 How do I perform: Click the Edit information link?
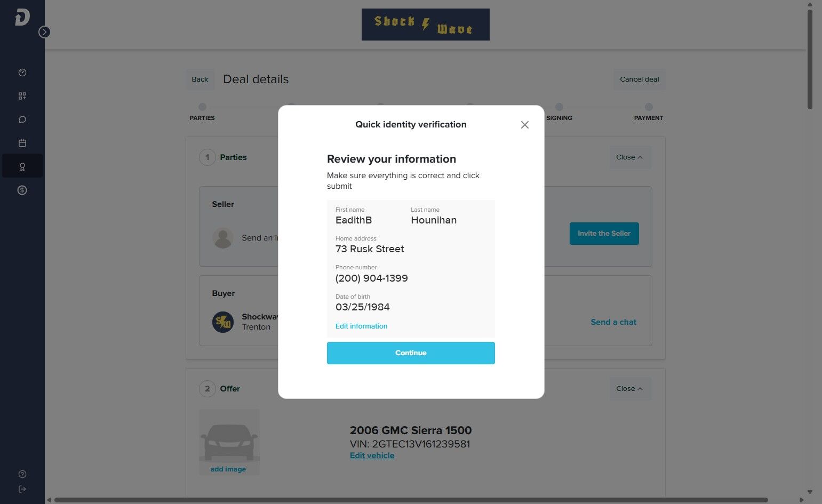point(361,326)
